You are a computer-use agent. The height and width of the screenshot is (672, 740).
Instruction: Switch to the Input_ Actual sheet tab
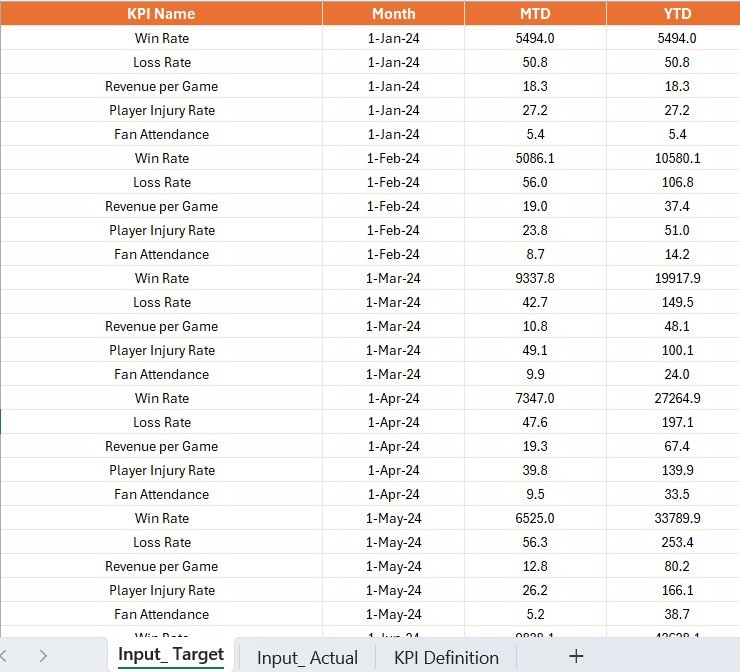pyautogui.click(x=307, y=657)
